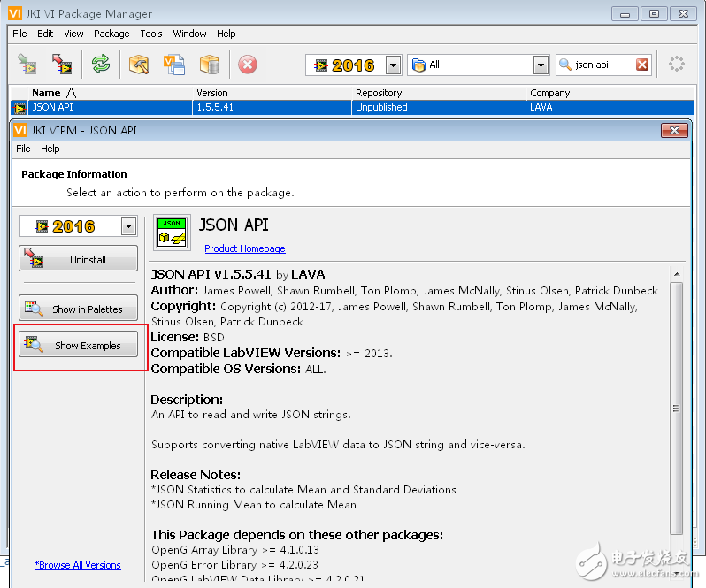Click Show in Palettes button
The image size is (706, 588).
[79, 309]
